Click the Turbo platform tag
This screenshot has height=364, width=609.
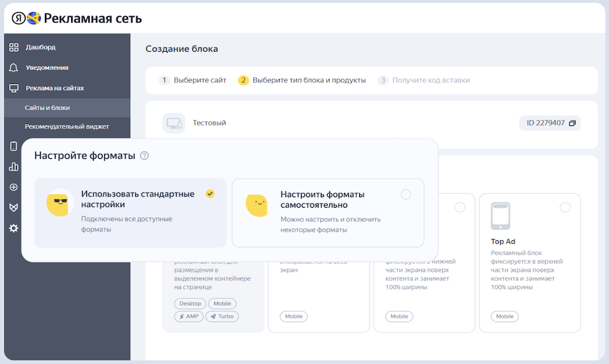[222, 317]
